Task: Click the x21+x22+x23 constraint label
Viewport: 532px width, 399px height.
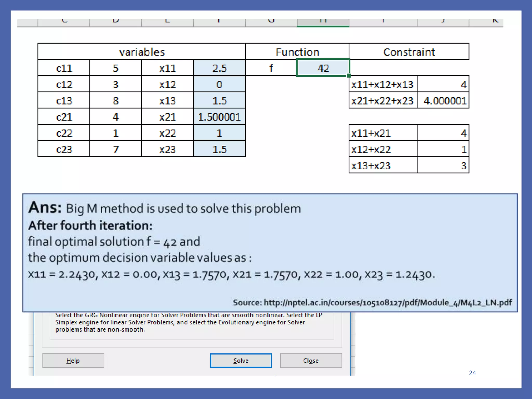Action: coord(383,101)
